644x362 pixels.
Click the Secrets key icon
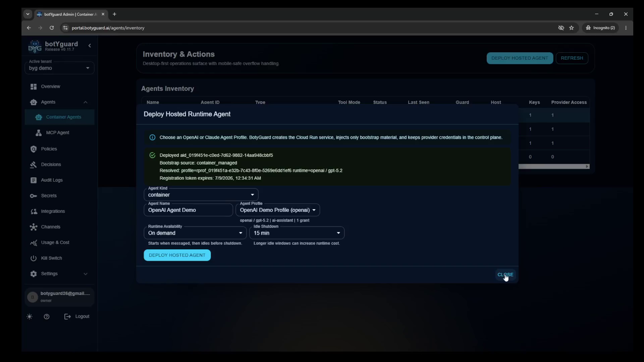[x=34, y=196]
